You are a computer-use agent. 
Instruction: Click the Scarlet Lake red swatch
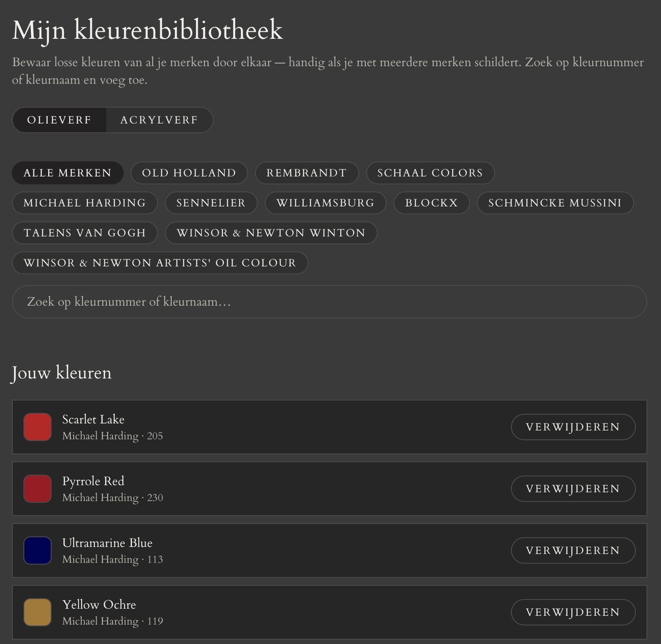pyautogui.click(x=37, y=427)
